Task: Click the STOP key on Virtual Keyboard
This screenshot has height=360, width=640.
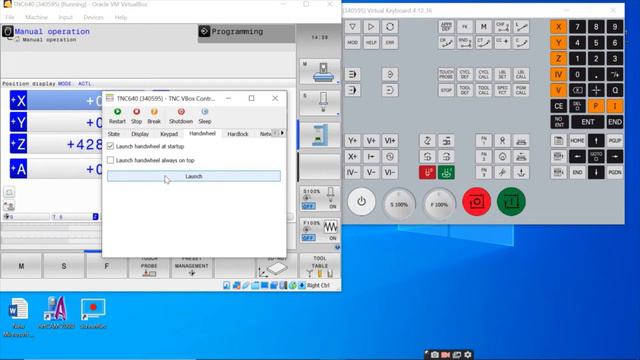Action: click(x=446, y=90)
